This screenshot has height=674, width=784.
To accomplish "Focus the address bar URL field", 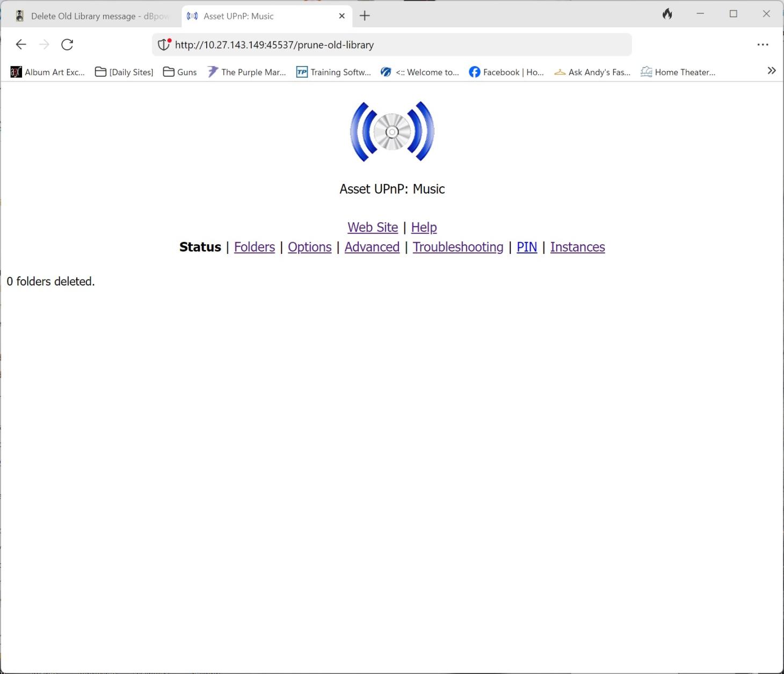I will [397, 45].
